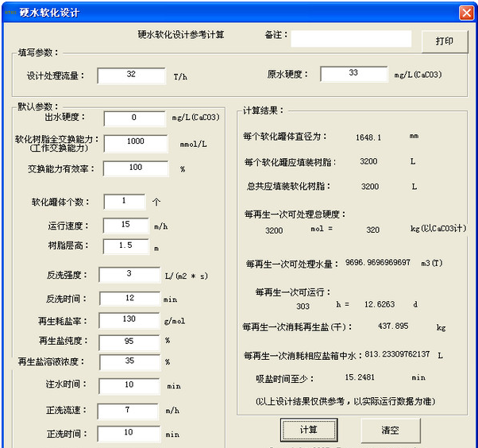478x448 pixels.
Task: Click the 320 kg hardness value
Action: 373,230
